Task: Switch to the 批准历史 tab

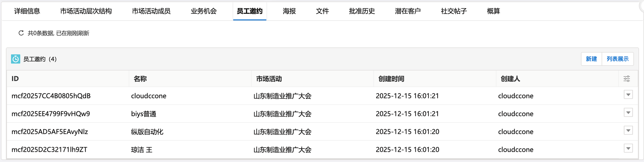Action: [362, 11]
